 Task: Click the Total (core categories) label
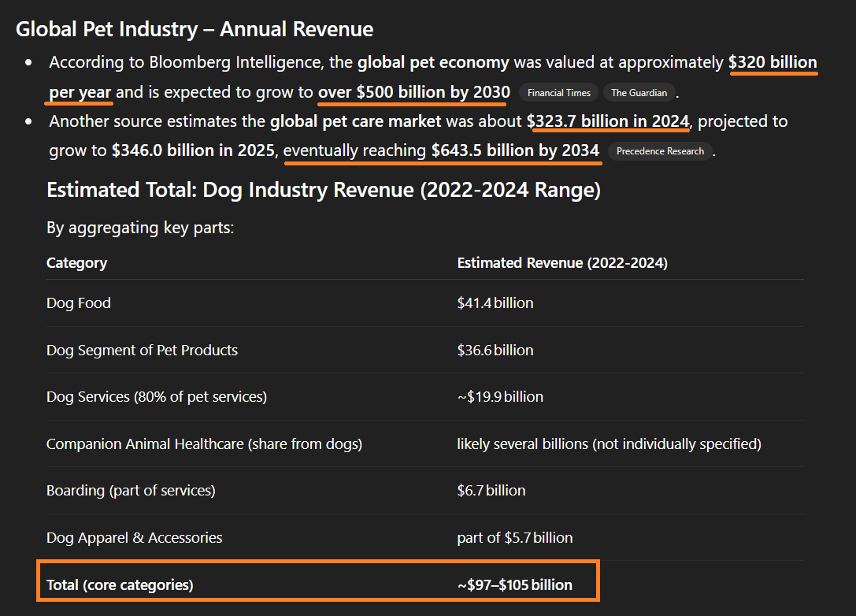coord(120,585)
